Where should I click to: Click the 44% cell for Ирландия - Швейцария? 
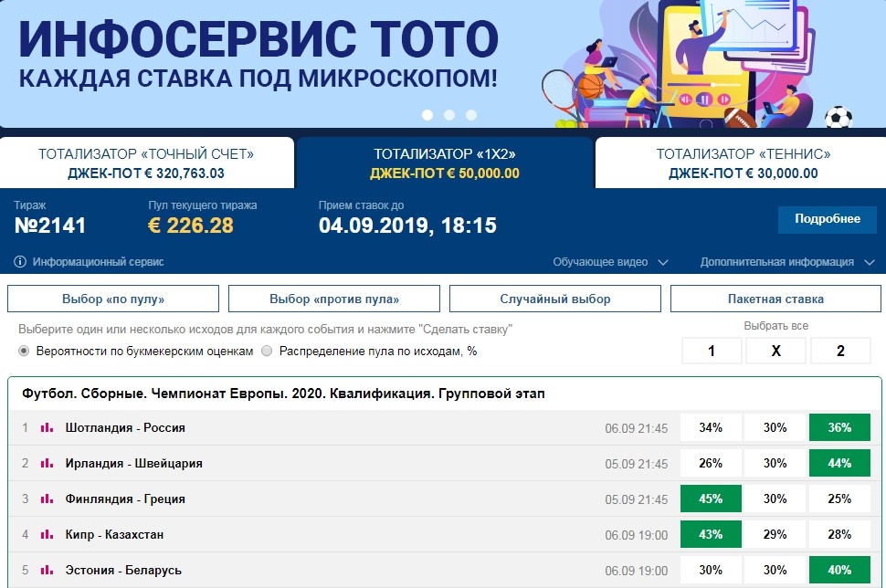click(839, 463)
